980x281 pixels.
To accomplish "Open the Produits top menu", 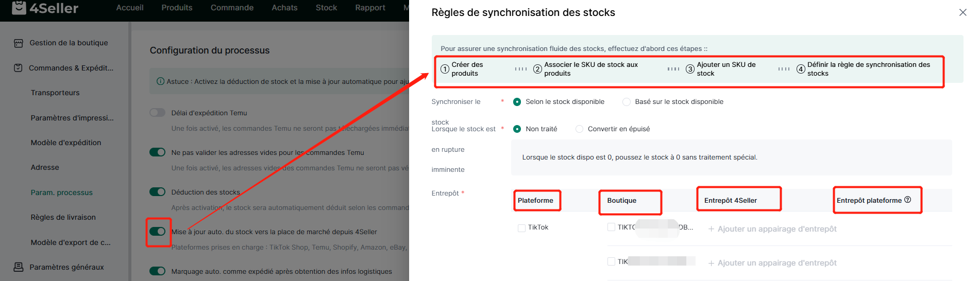I will [x=177, y=8].
